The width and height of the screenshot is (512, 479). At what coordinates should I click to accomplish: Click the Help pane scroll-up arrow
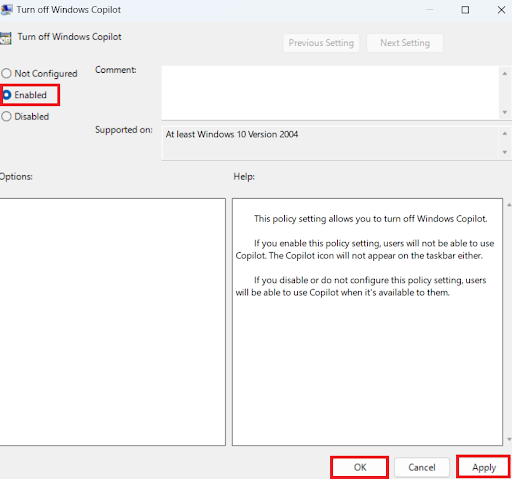tap(509, 205)
